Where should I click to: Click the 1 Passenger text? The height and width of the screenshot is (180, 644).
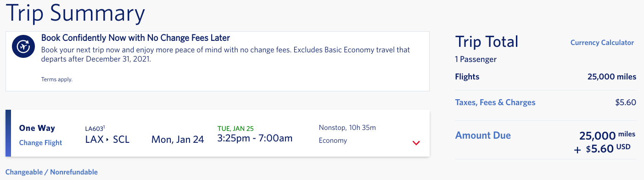(476, 59)
